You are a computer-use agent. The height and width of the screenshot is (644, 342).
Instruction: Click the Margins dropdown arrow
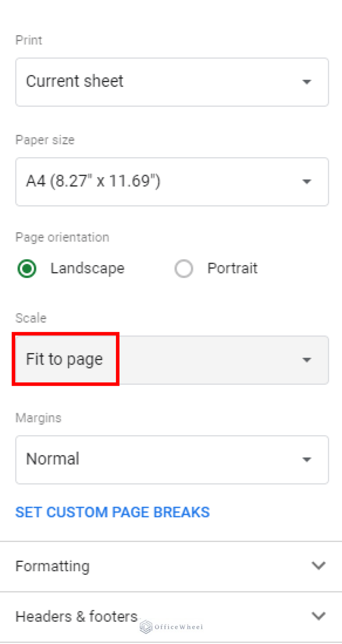tap(306, 459)
